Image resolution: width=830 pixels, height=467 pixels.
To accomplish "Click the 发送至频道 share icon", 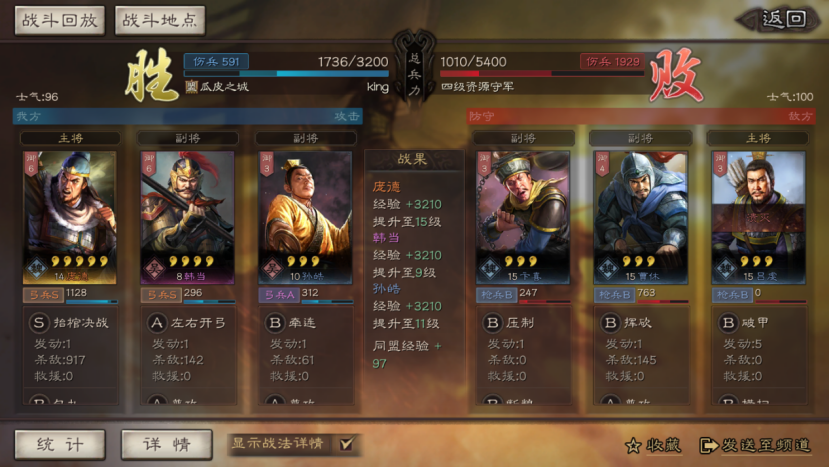I will [708, 446].
